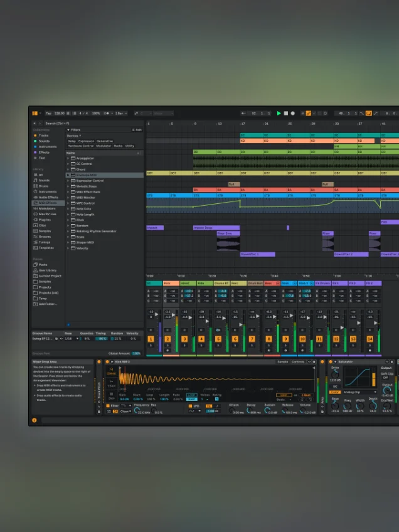Viewport: 399px width, 532px height.
Task: Toggle the orange Arrangement Loop switch
Action: (x=368, y=114)
